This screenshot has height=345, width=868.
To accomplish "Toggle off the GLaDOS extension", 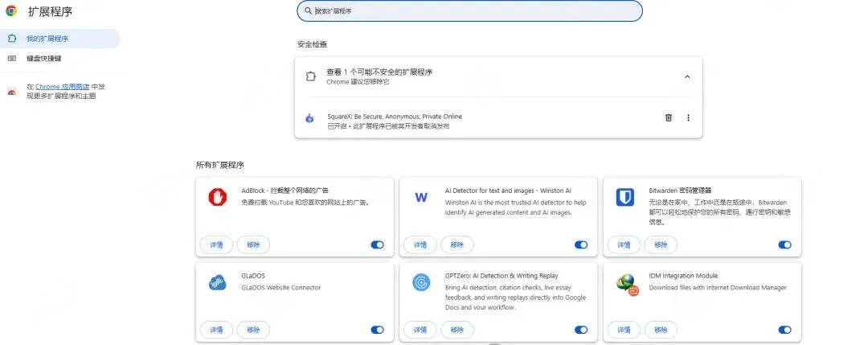I will [377, 330].
